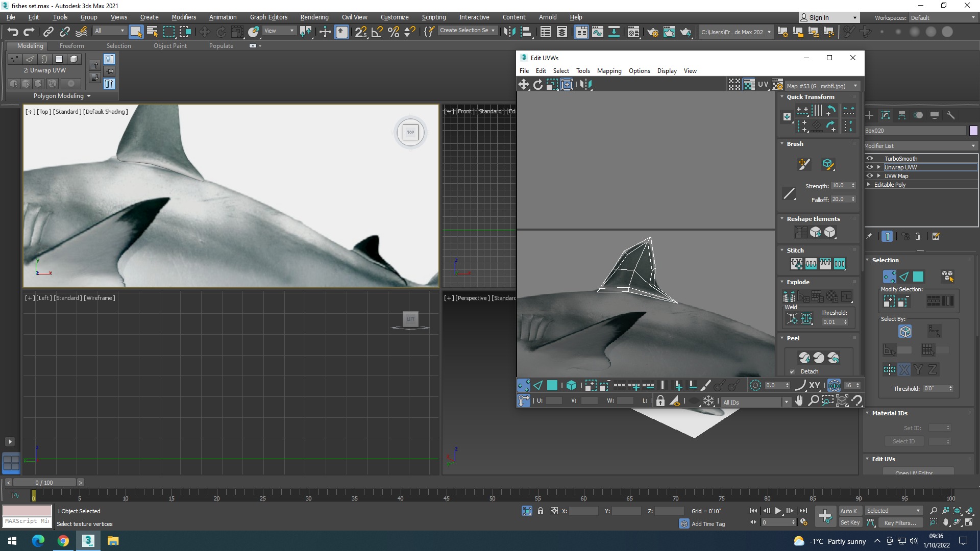Screen dimensions: 980x551
Task: Toggle Auto Key mode
Action: 850,511
